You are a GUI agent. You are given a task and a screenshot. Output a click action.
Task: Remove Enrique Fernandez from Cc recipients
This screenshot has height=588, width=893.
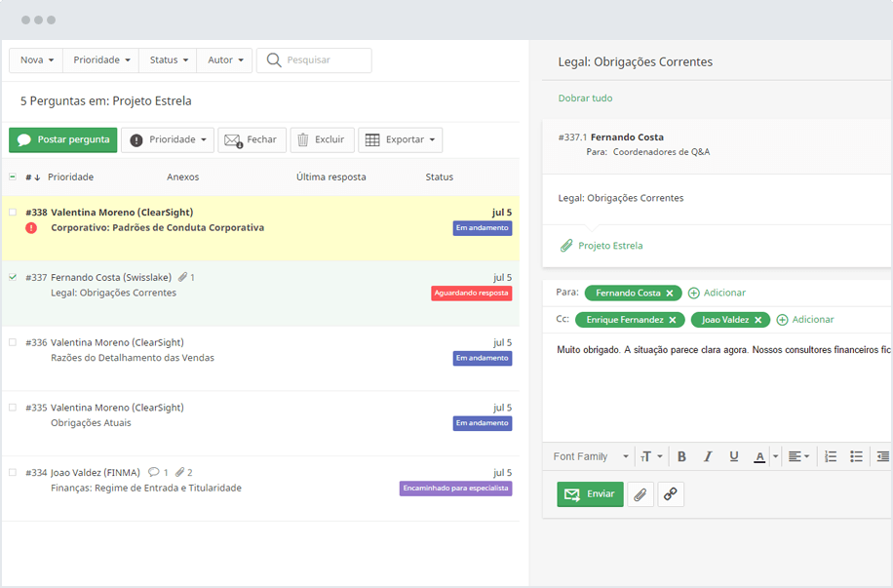(674, 320)
